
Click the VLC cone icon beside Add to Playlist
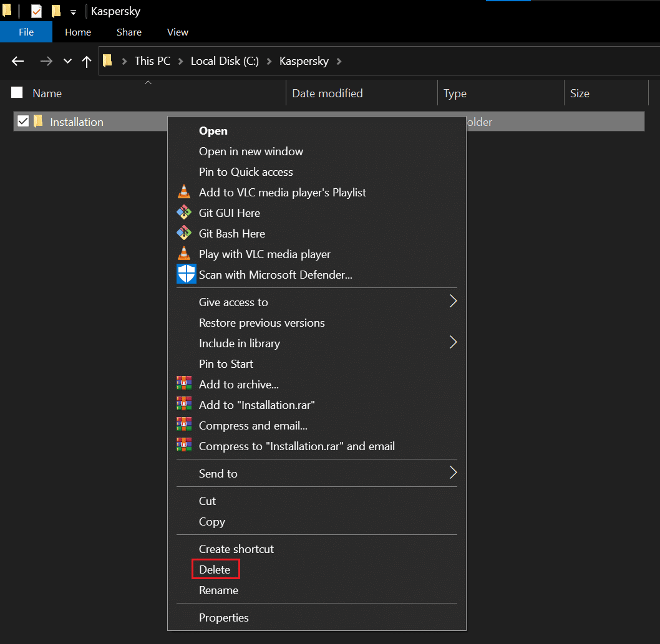184,192
